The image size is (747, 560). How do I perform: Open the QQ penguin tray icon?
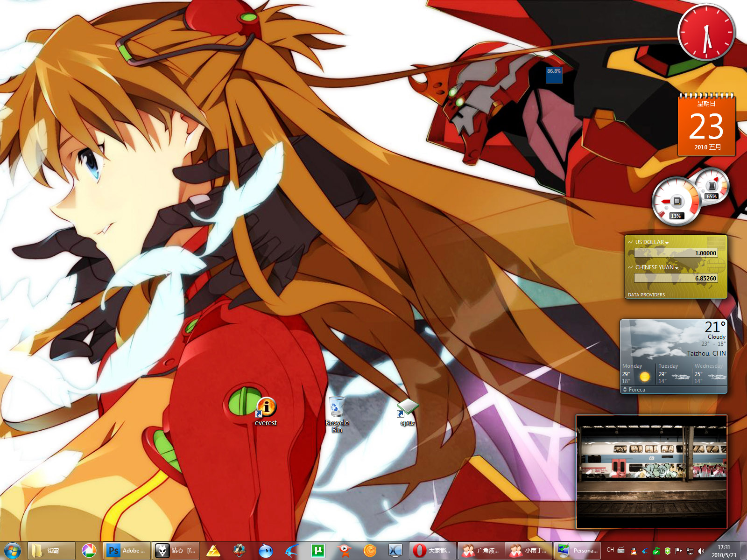(x=634, y=551)
